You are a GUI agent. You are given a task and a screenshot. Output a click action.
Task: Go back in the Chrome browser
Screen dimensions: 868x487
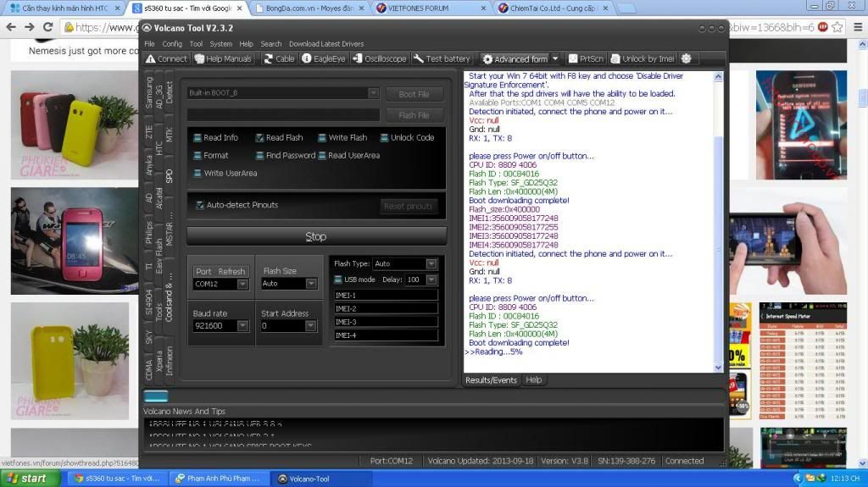point(11,27)
